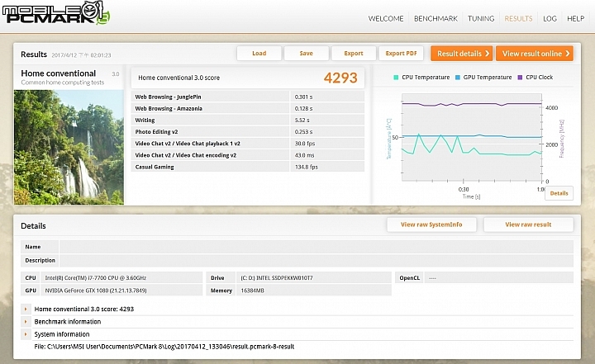Export the result as PDF

pyautogui.click(x=401, y=54)
